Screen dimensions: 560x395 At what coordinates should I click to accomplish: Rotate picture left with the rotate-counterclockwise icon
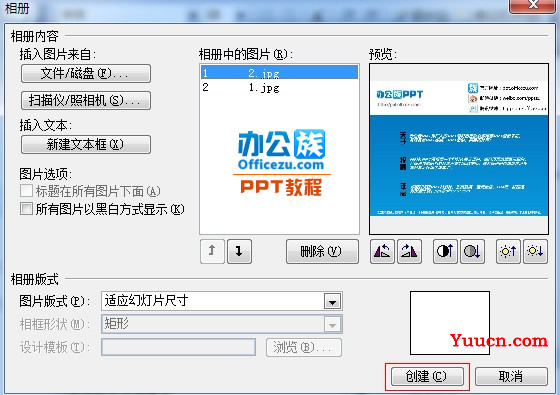coord(382,252)
